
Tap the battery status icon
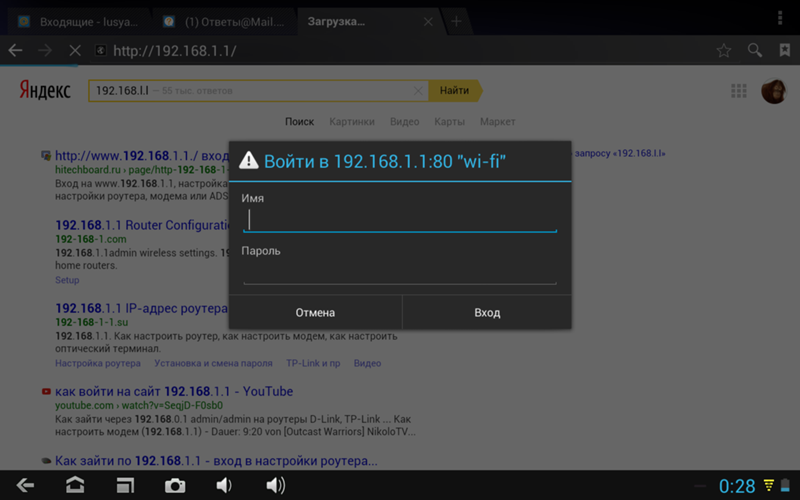click(x=785, y=485)
